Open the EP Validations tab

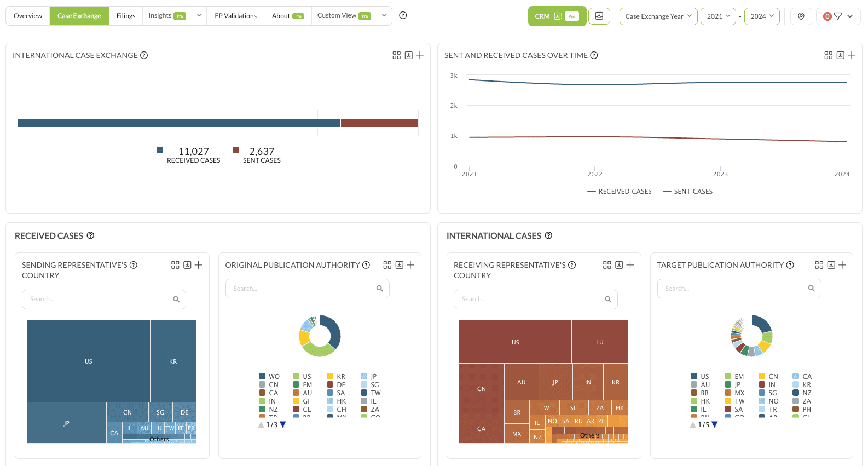pyautogui.click(x=235, y=16)
